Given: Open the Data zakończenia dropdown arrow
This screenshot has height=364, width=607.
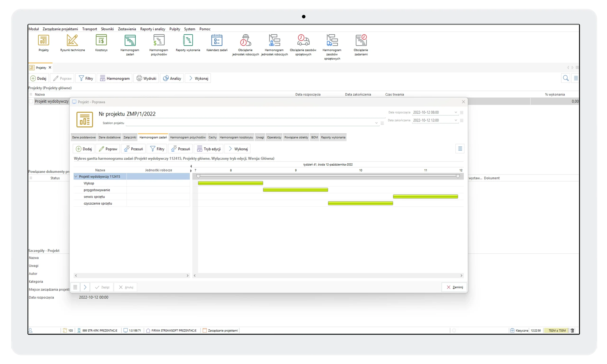Looking at the screenshot, I should (x=456, y=120).
